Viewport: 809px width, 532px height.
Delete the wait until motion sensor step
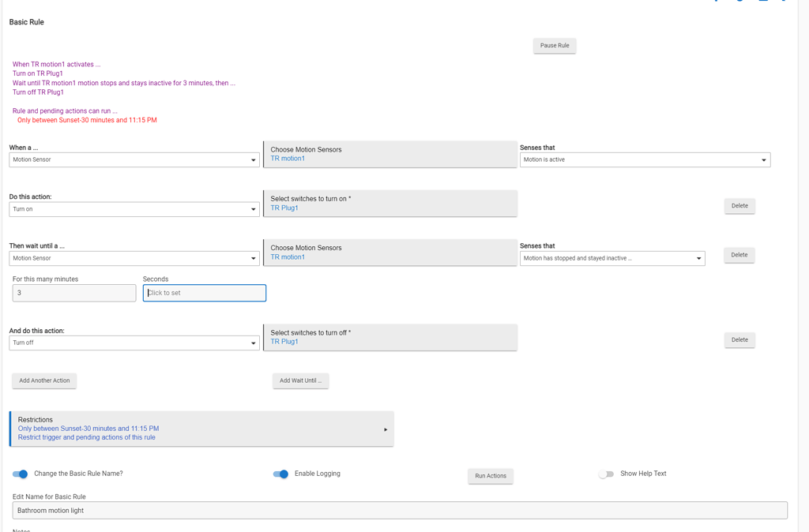(x=739, y=255)
